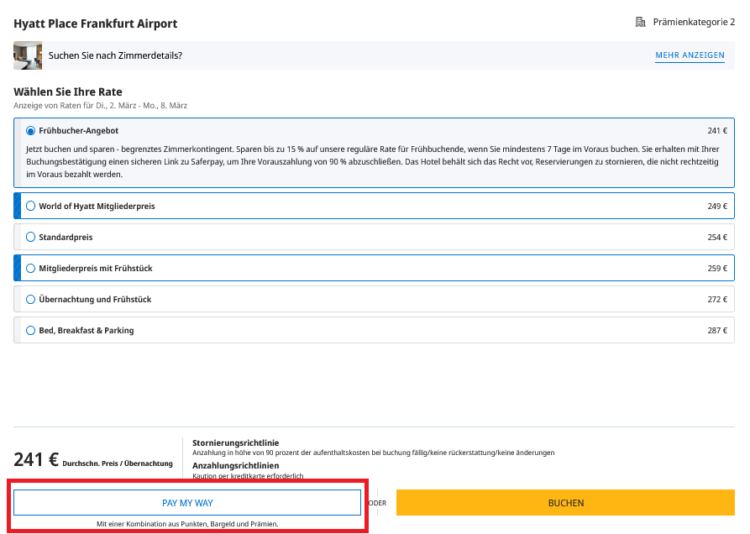Click the Anzahlungsrichtlinien heading
Viewport: 750px width, 534px height.
click(235, 465)
